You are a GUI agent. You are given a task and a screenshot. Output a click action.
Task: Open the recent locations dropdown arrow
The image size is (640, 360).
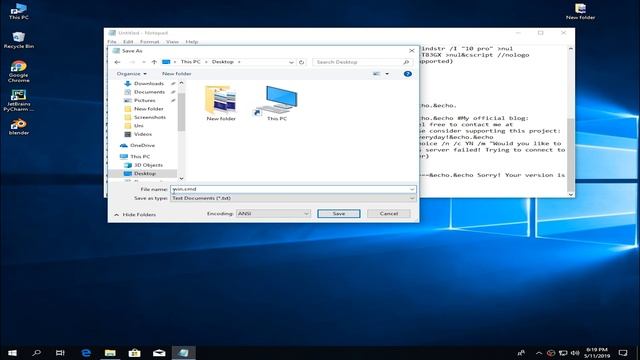tap(144, 62)
